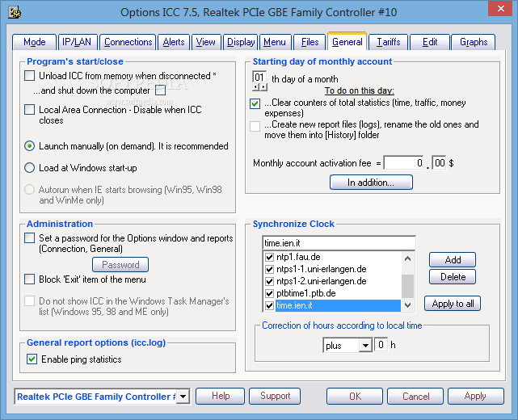Check Block 'Exit' item of the menu
The height and width of the screenshot is (420, 518).
(29, 279)
